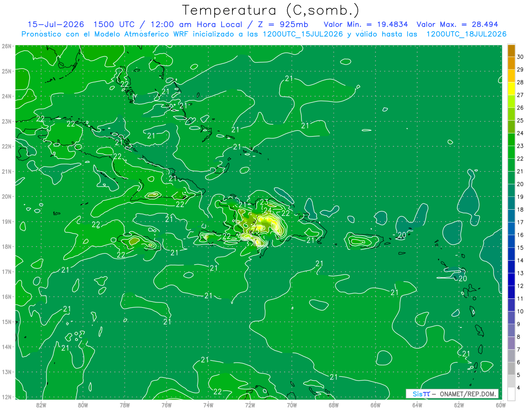Select the '1200UTC_18JUL2026' valid-until time
Screen dimensions: 532x411
click(x=466, y=34)
